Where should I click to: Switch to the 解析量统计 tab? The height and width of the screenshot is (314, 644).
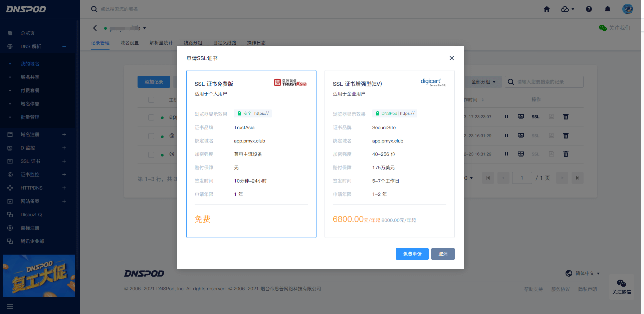pos(161,43)
